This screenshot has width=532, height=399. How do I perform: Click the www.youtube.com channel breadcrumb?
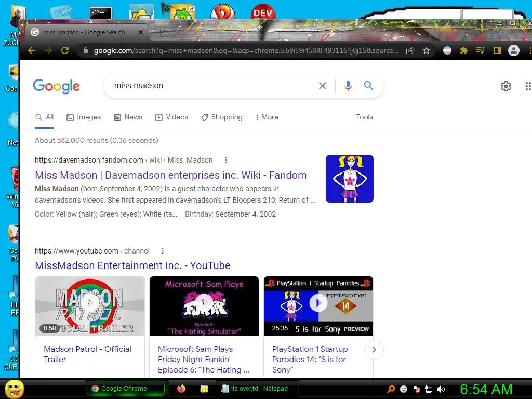pos(92,251)
